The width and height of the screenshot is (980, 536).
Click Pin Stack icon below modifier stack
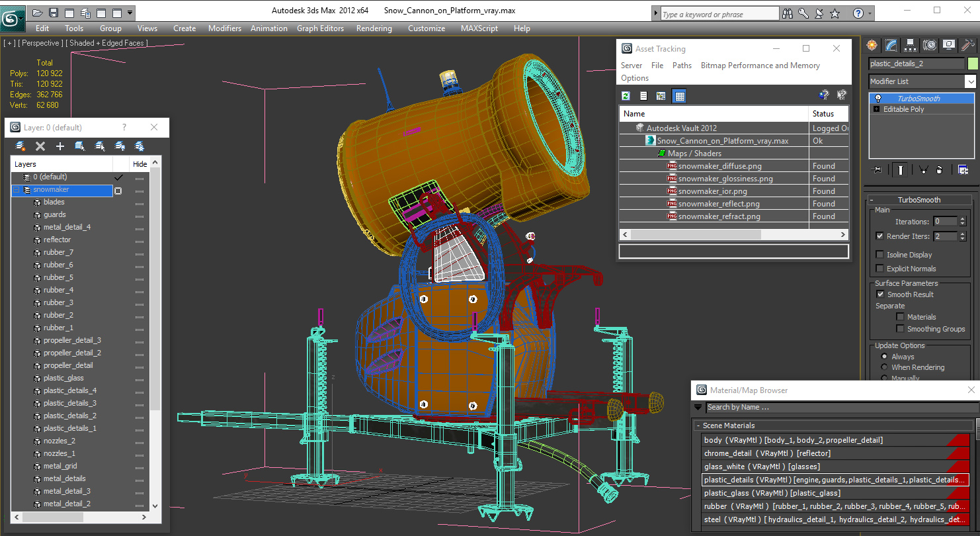[878, 170]
